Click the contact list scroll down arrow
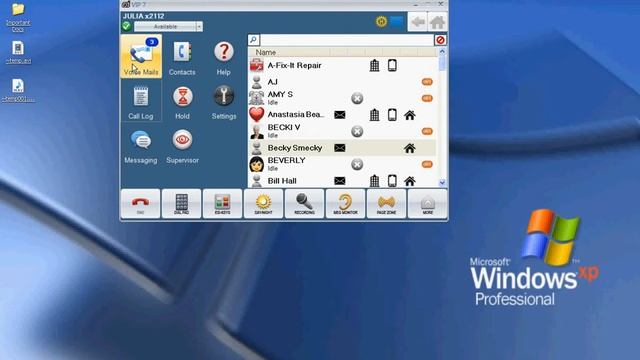Image resolution: width=640 pixels, height=360 pixels. coord(442,183)
